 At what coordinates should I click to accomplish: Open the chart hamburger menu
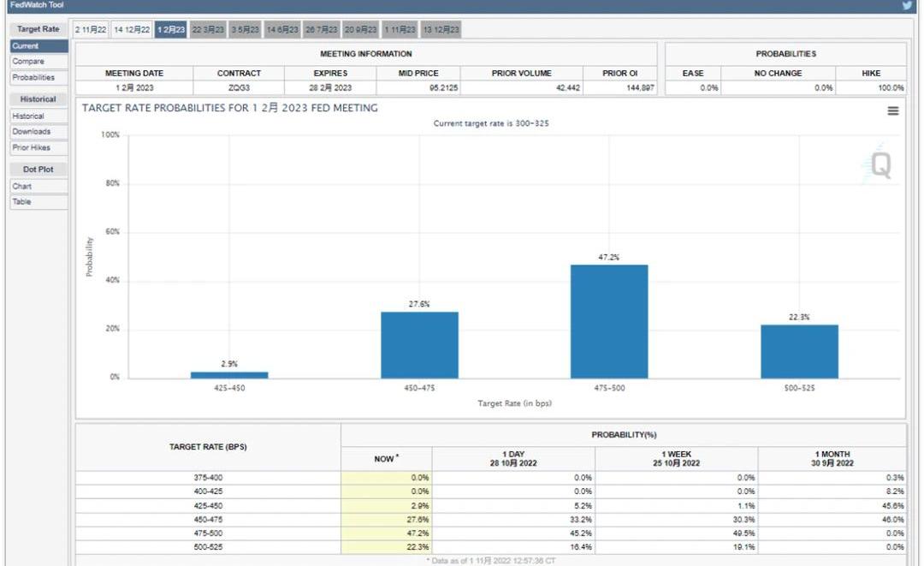tap(893, 111)
